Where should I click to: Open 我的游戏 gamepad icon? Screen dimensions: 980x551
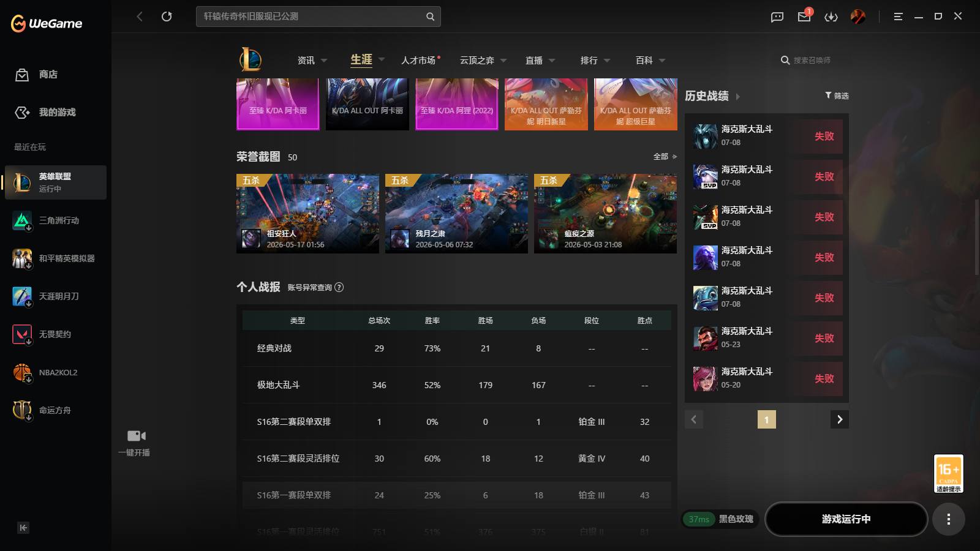point(22,113)
